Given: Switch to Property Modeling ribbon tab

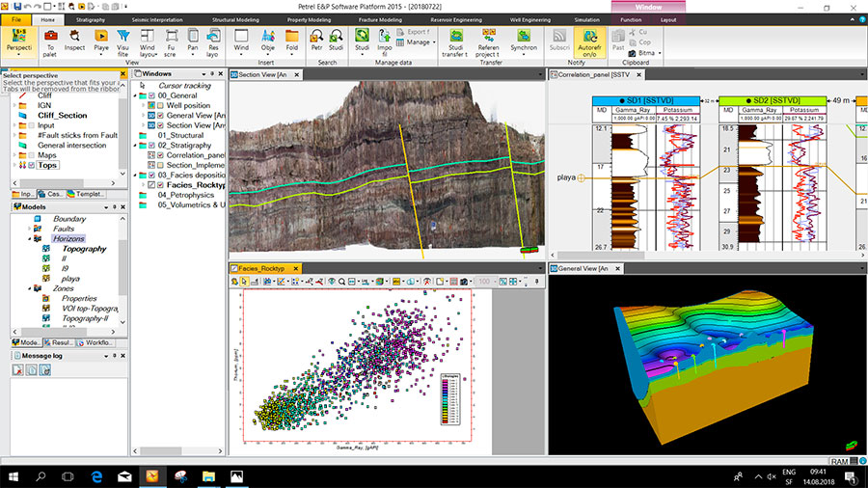Looking at the screenshot, I should coord(309,20).
